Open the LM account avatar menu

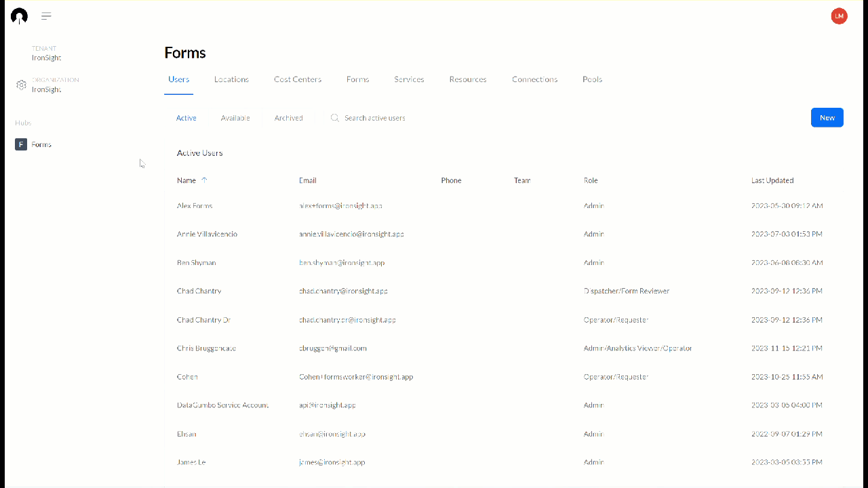click(839, 16)
